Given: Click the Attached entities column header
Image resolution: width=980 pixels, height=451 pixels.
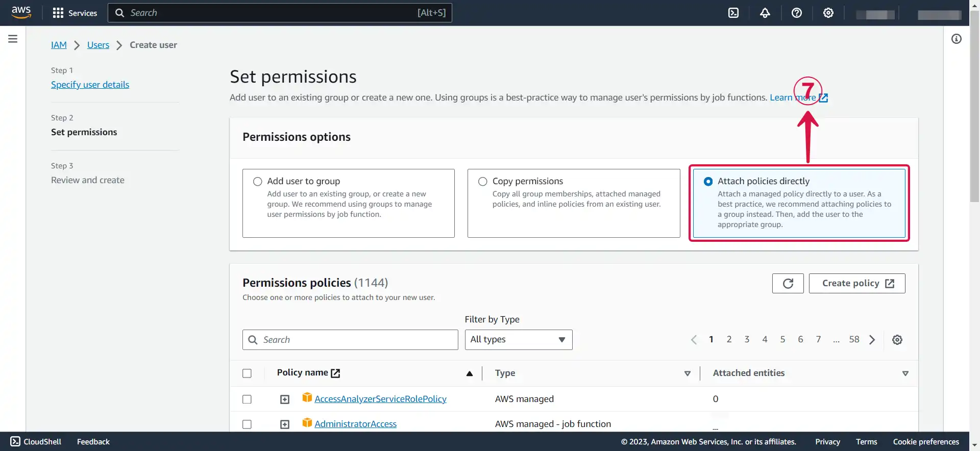Looking at the screenshot, I should (749, 373).
